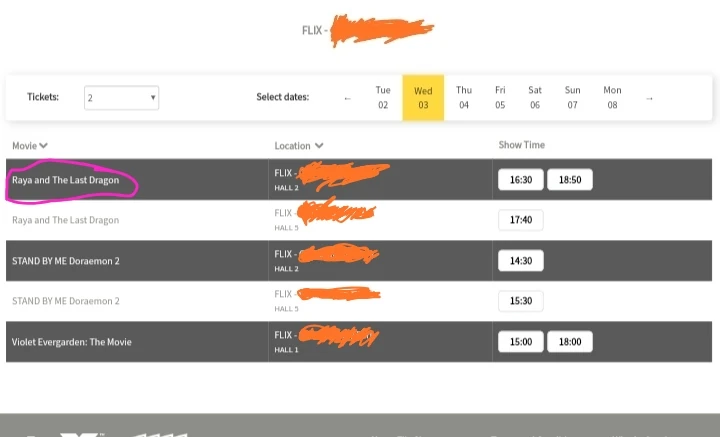This screenshot has width=720, height=437.
Task: Select the Tue 02 date tab
Action: [383, 97]
